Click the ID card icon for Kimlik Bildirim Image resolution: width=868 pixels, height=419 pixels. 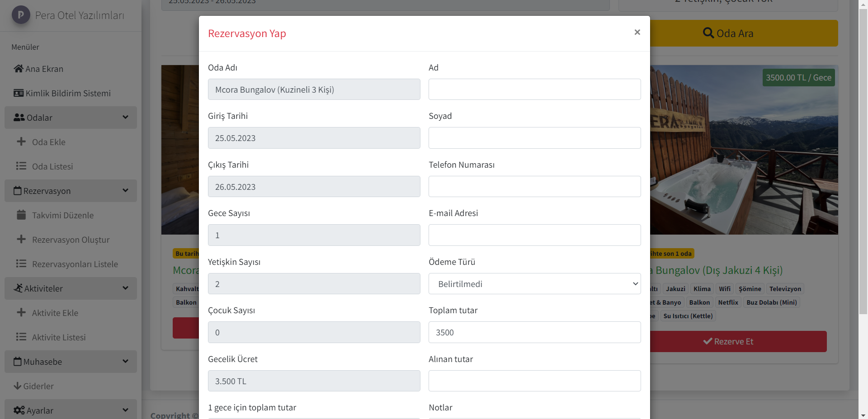pyautogui.click(x=19, y=93)
